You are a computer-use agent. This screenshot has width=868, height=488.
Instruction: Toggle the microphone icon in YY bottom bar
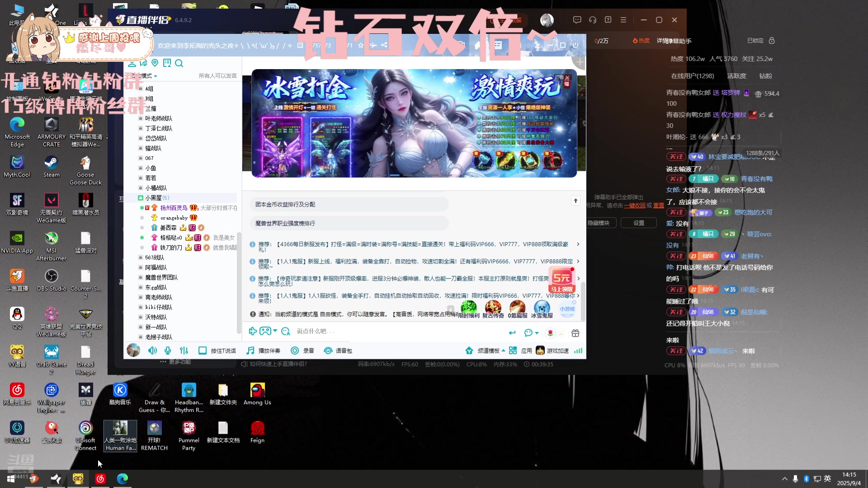pyautogui.click(x=168, y=351)
